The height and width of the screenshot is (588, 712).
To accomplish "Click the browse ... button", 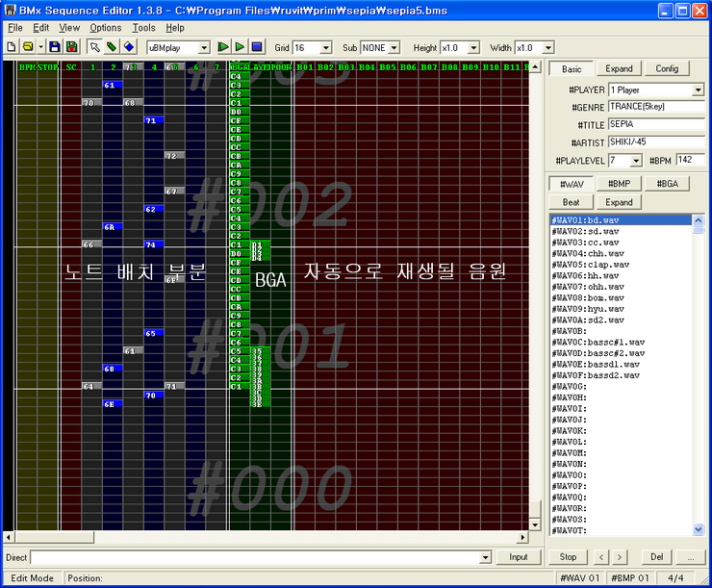I will (690, 557).
